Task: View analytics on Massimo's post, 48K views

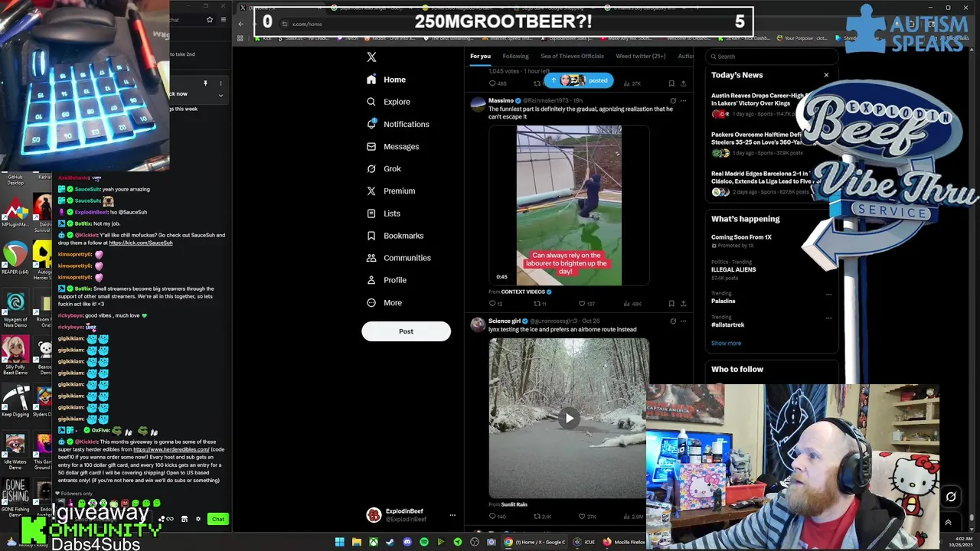Action: [632, 304]
